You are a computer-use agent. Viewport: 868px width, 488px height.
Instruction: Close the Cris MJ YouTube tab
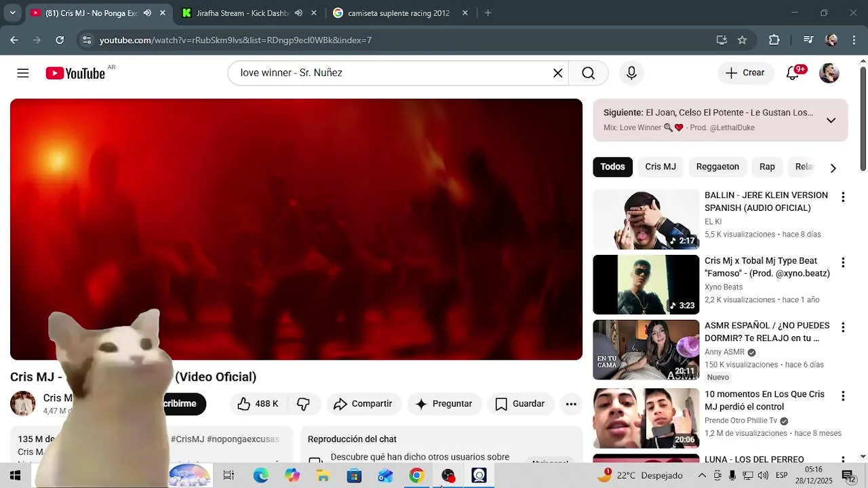coord(163,13)
